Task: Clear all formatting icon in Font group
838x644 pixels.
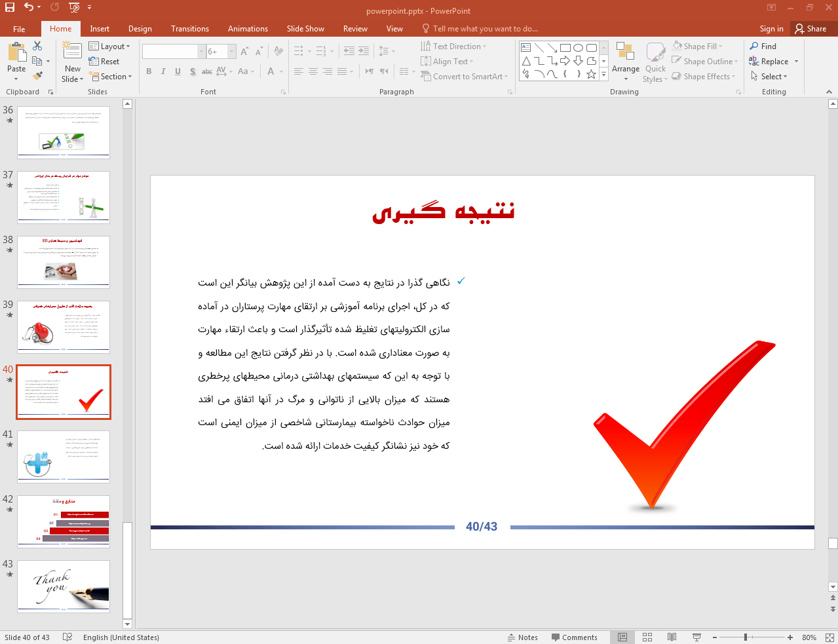Action: tap(279, 51)
